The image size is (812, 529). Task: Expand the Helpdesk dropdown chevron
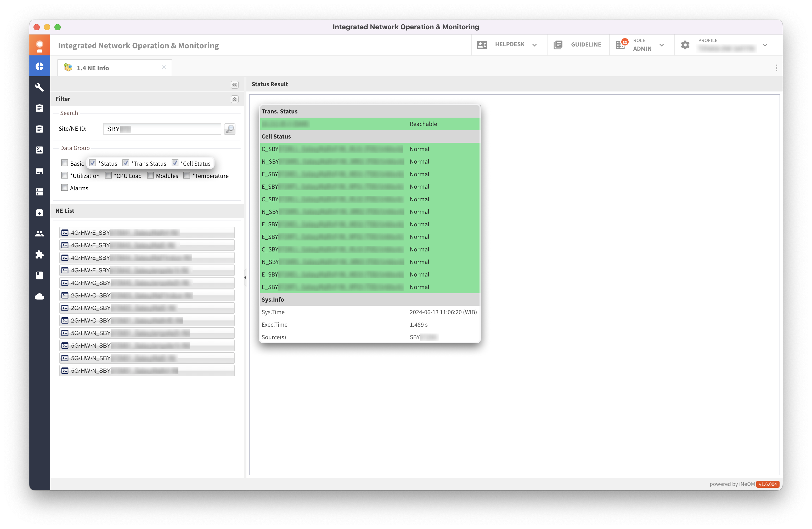click(x=534, y=45)
